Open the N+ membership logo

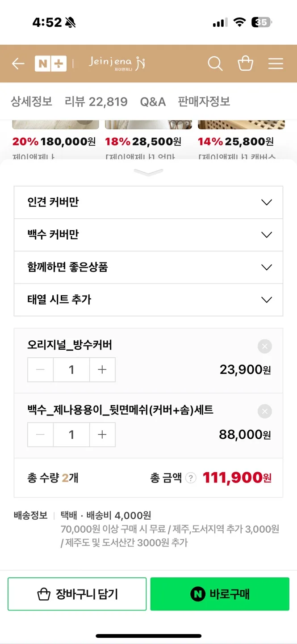(x=50, y=64)
